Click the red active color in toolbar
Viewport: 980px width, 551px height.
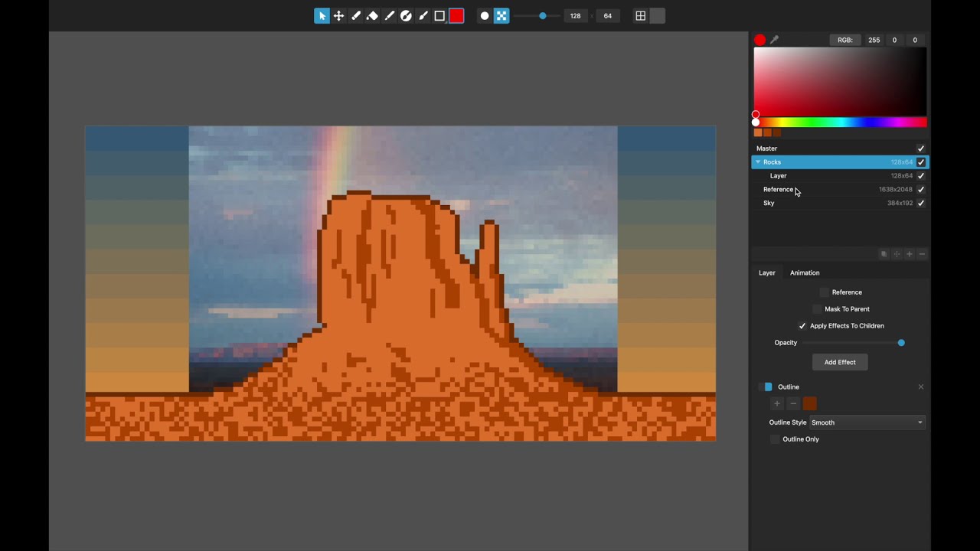click(456, 15)
